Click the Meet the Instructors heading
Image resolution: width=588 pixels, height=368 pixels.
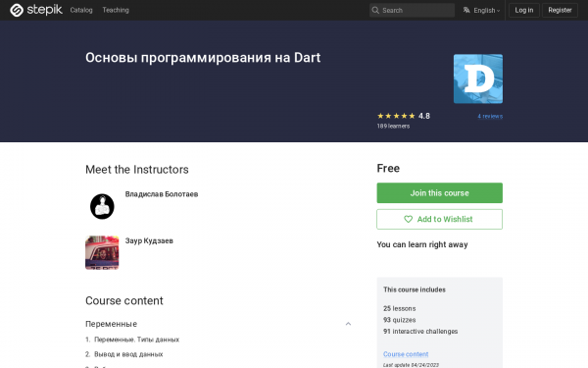pyautogui.click(x=137, y=170)
